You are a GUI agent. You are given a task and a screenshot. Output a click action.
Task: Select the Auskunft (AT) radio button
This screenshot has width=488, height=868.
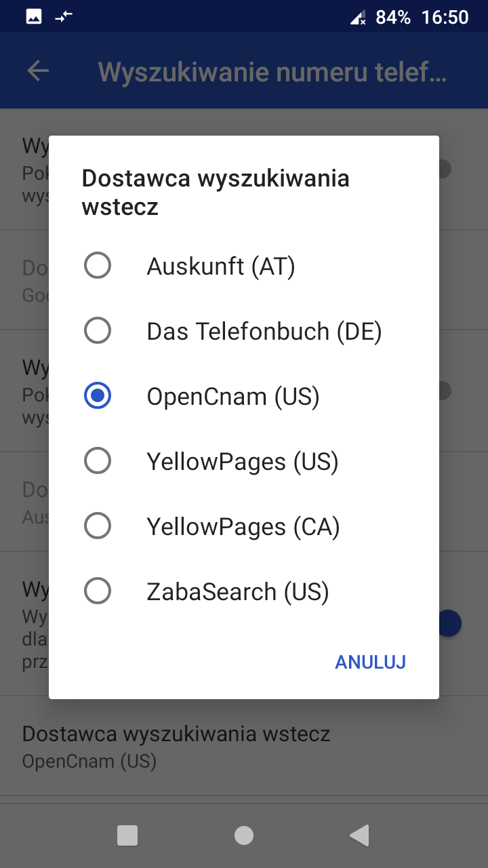98,265
